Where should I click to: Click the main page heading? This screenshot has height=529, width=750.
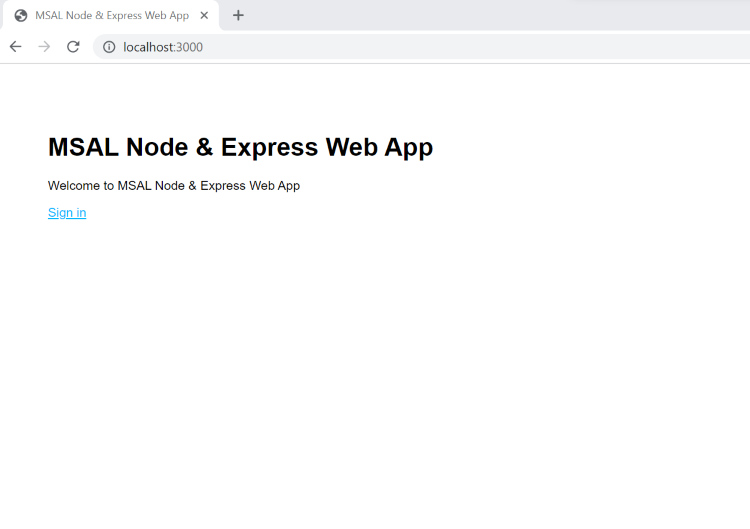240,147
